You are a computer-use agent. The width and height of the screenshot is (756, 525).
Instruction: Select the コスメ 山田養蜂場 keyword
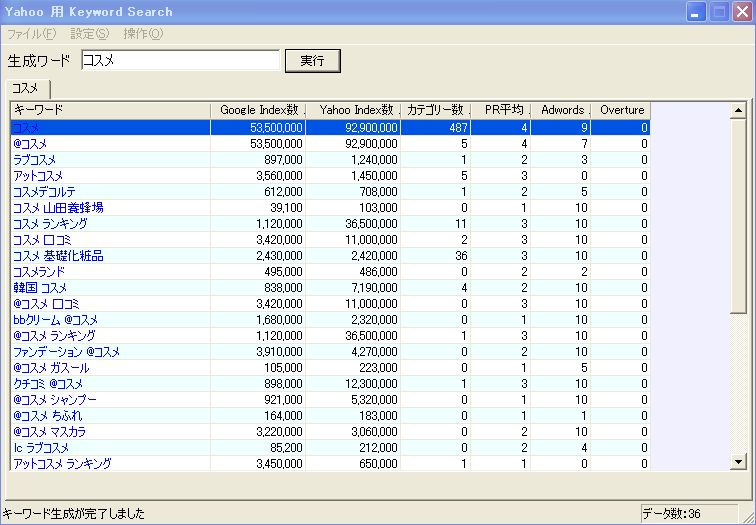(58, 208)
